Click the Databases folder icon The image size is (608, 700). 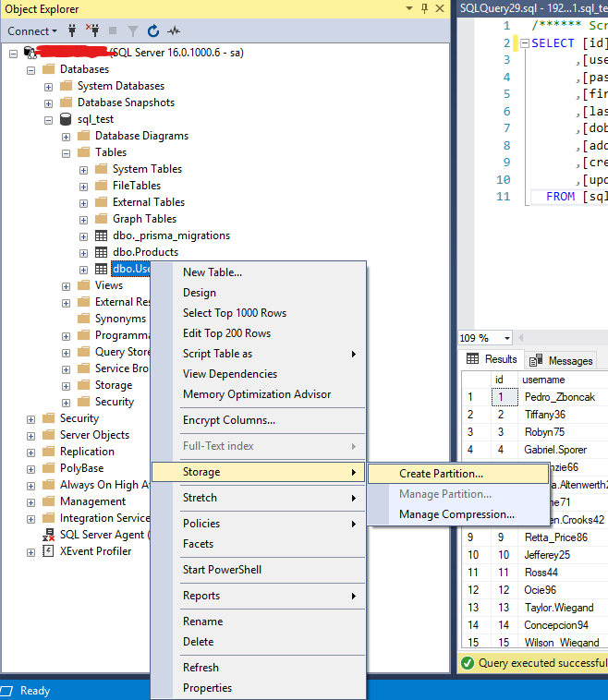coord(48,69)
